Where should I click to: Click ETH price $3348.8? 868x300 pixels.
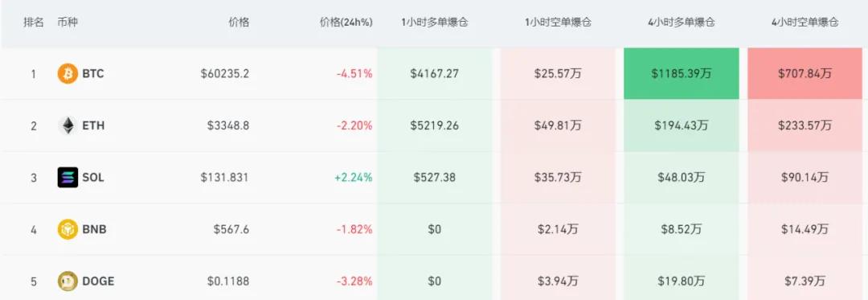pyautogui.click(x=228, y=125)
